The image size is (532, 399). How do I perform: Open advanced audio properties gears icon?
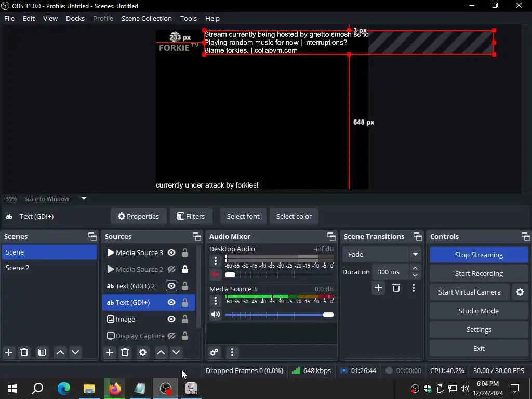coord(214,352)
